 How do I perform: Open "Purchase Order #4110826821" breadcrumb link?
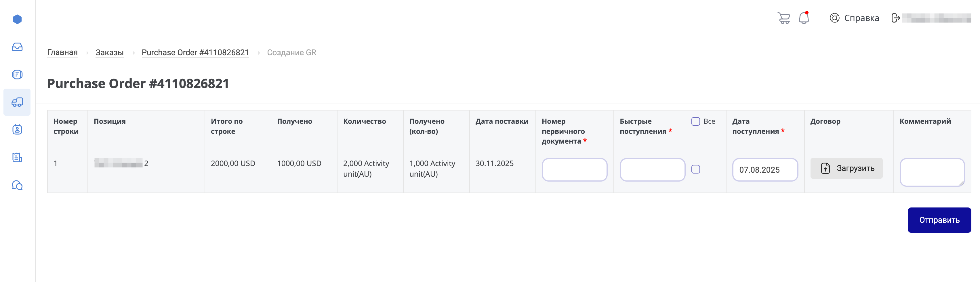(195, 53)
